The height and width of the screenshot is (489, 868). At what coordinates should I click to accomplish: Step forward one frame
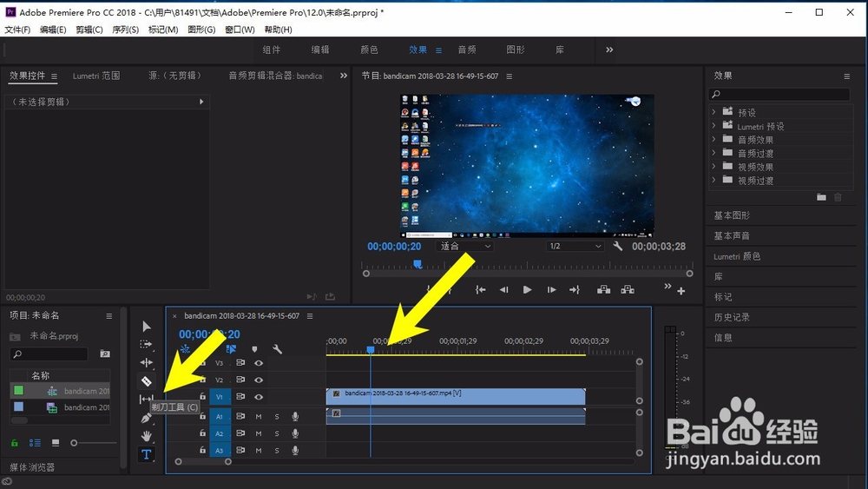551,289
